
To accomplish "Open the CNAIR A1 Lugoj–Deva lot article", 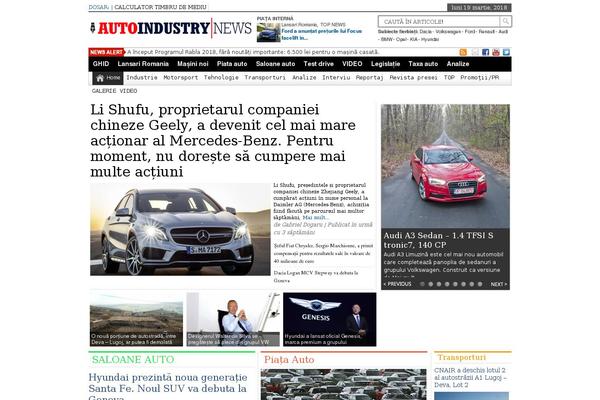I will tap(471, 377).
